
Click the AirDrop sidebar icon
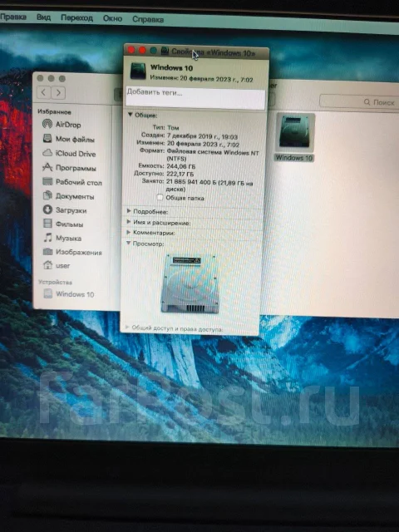[47, 124]
